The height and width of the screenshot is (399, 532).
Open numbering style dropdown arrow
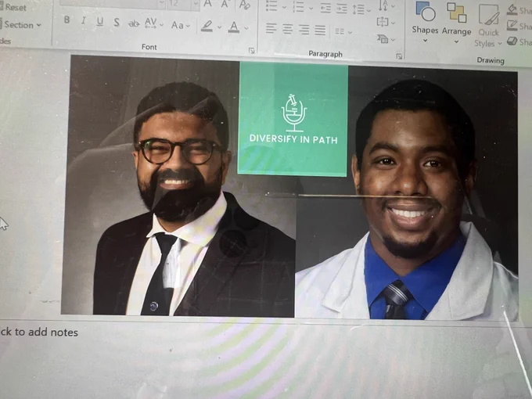pyautogui.click(x=311, y=8)
